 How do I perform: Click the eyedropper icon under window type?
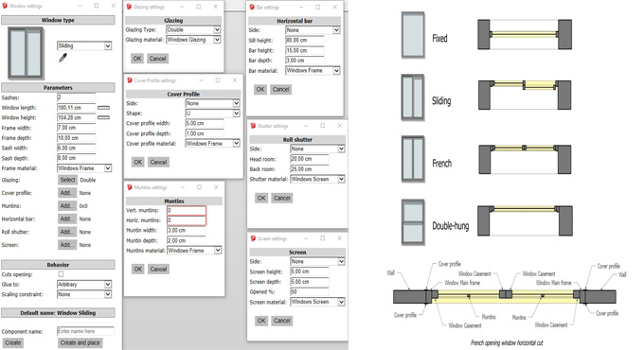pos(63,58)
